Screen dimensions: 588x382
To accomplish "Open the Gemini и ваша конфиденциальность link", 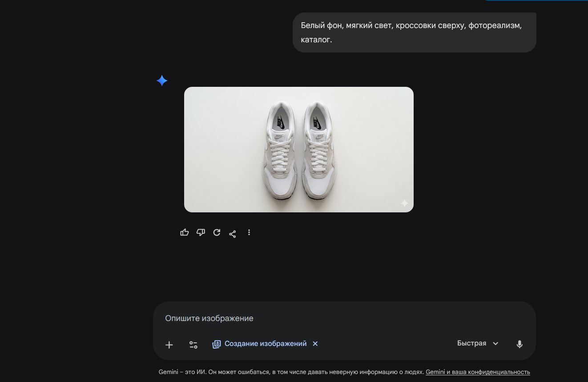I will [x=478, y=372].
